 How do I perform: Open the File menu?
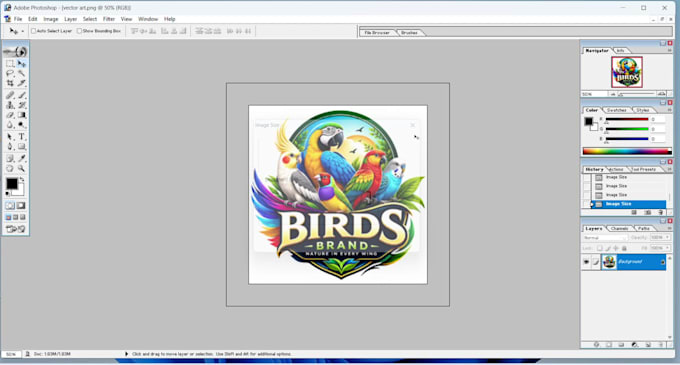[x=18, y=19]
